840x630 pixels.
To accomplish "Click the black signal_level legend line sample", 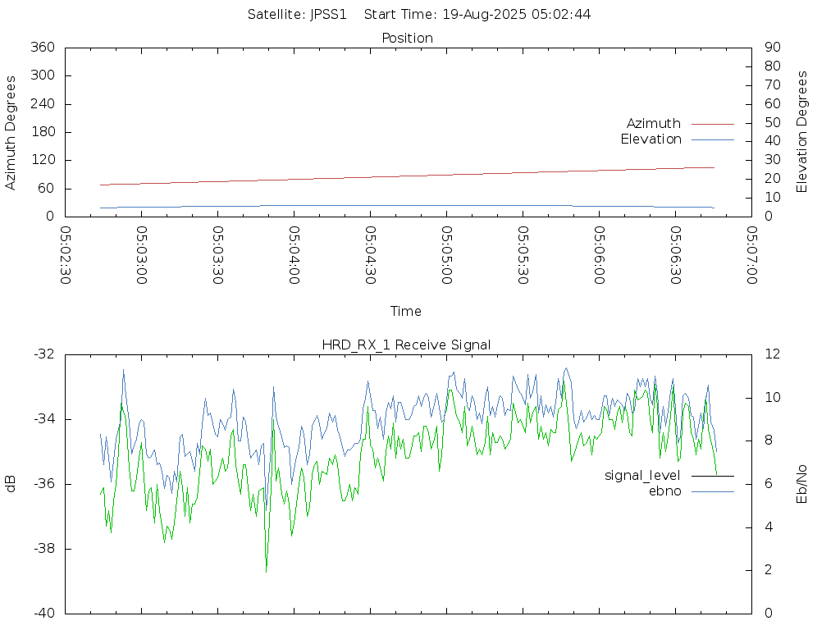I will 713,476.
